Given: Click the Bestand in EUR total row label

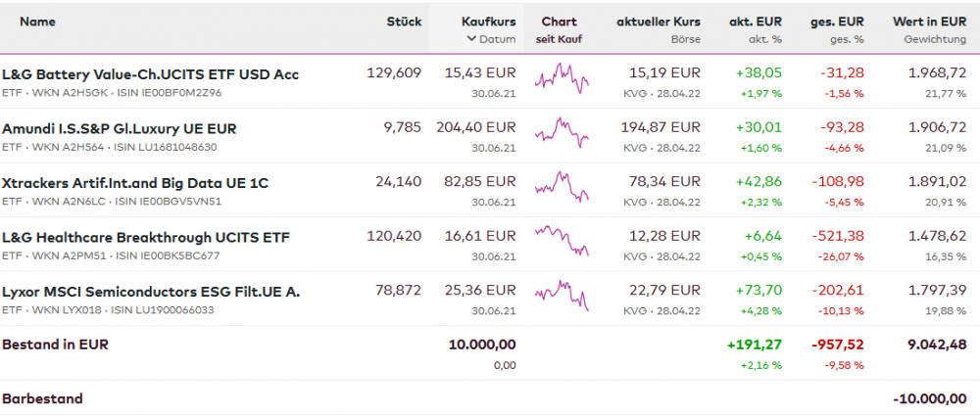Looking at the screenshot, I should click(55, 345).
